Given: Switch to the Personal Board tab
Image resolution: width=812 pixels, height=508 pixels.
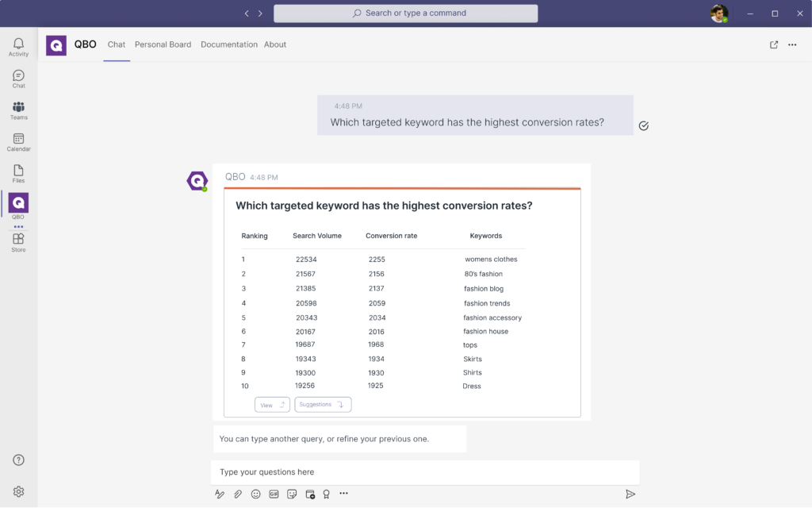Looking at the screenshot, I should [x=163, y=44].
